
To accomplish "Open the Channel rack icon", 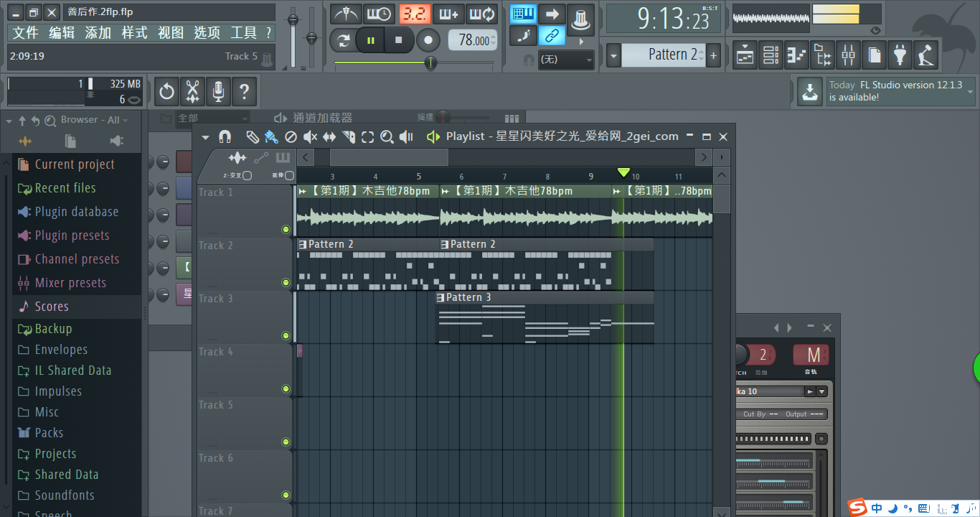I will [x=771, y=55].
